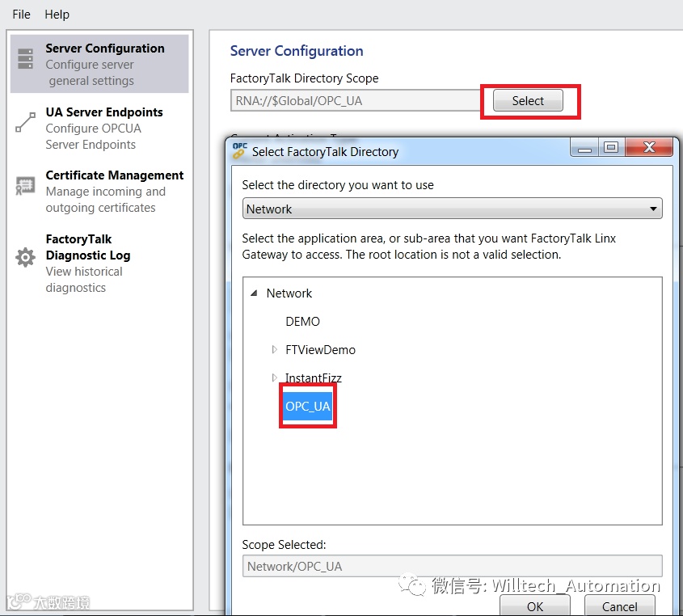
Task: Select FTViewDemo in the directory tree
Action: click(x=320, y=350)
